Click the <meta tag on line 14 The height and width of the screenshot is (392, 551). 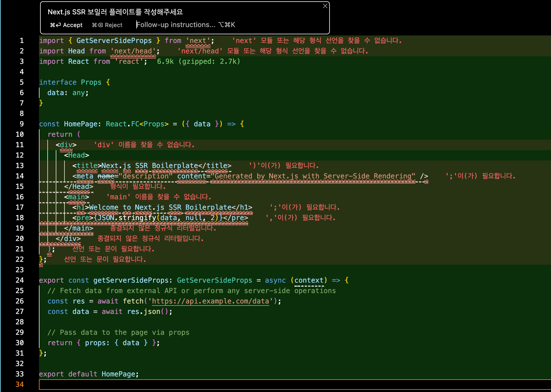[83, 176]
